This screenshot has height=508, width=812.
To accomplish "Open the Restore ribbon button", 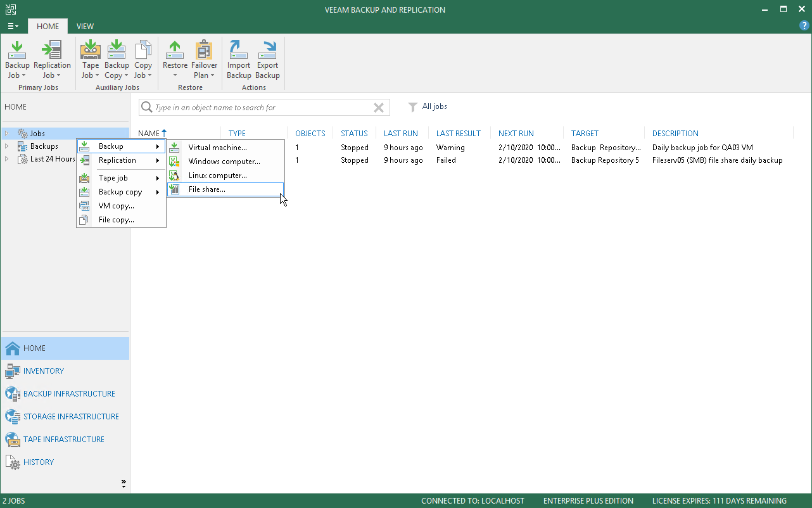I will (175, 60).
